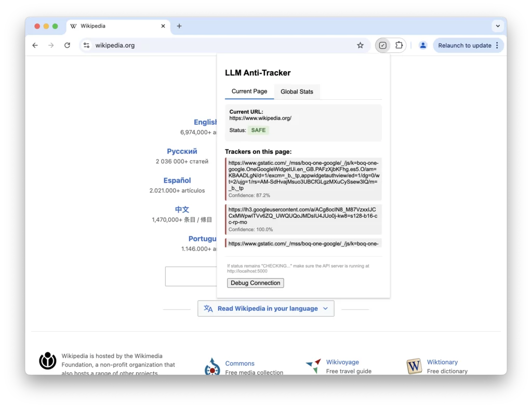
Task: Switch to the Global Stats tab
Action: (x=297, y=91)
